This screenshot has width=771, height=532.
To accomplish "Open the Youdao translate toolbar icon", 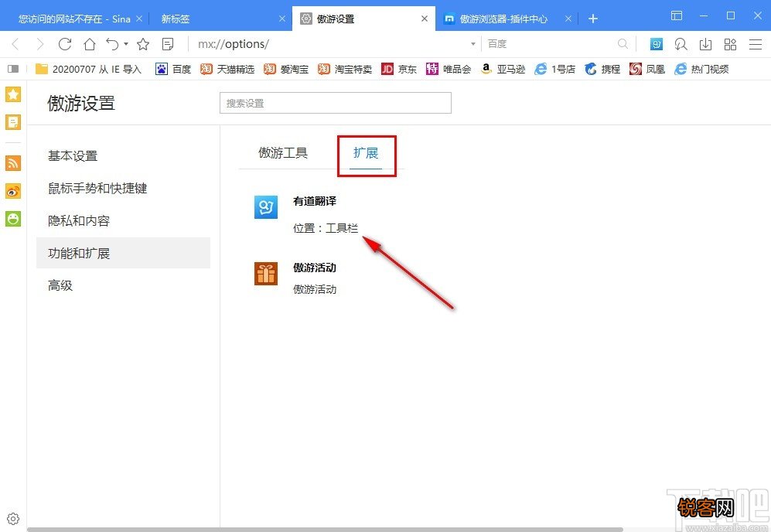I will 657,44.
